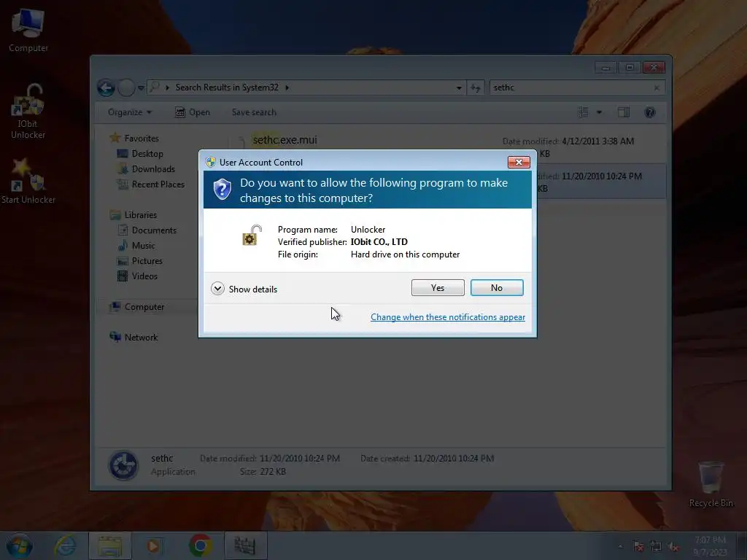The image size is (747, 560).
Task: Click the sethc application icon in details pane
Action: (x=123, y=464)
